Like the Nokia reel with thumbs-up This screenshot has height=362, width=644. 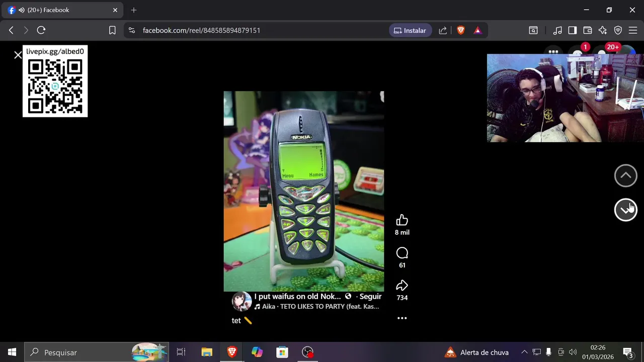[x=402, y=220]
